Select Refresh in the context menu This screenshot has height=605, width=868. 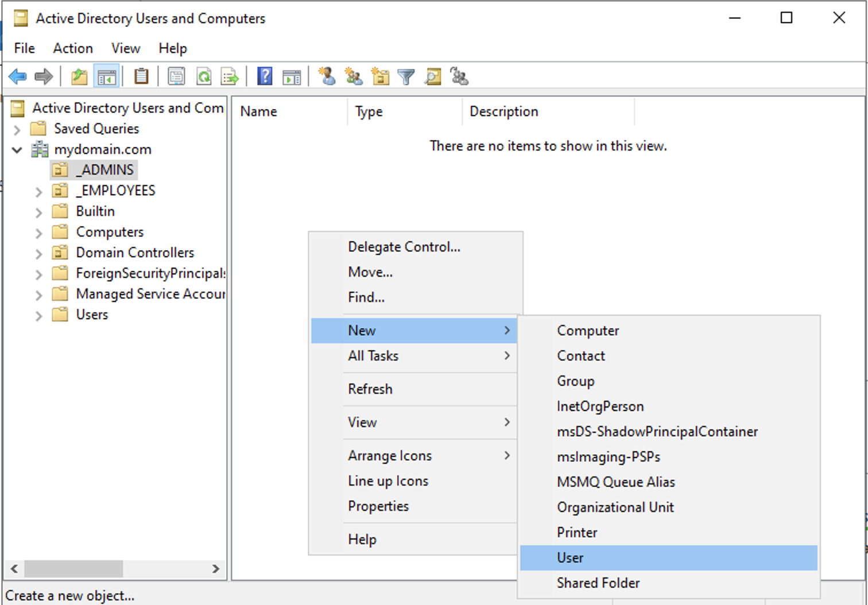(414, 389)
